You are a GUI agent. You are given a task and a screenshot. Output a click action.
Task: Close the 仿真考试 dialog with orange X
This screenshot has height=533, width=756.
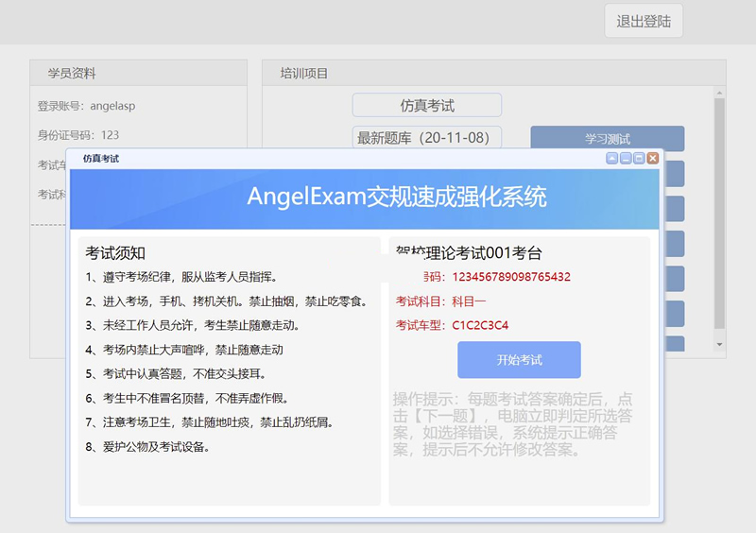pos(652,159)
